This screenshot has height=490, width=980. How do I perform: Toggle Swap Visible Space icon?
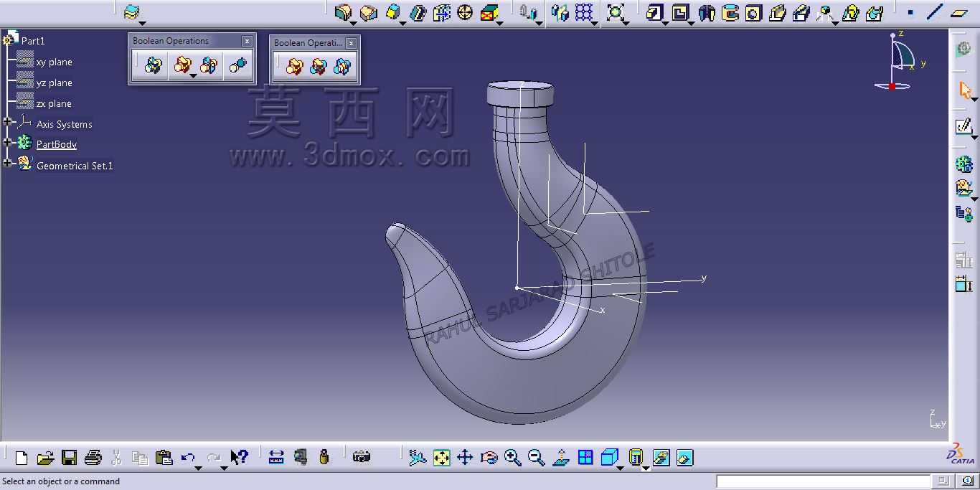coord(685,457)
